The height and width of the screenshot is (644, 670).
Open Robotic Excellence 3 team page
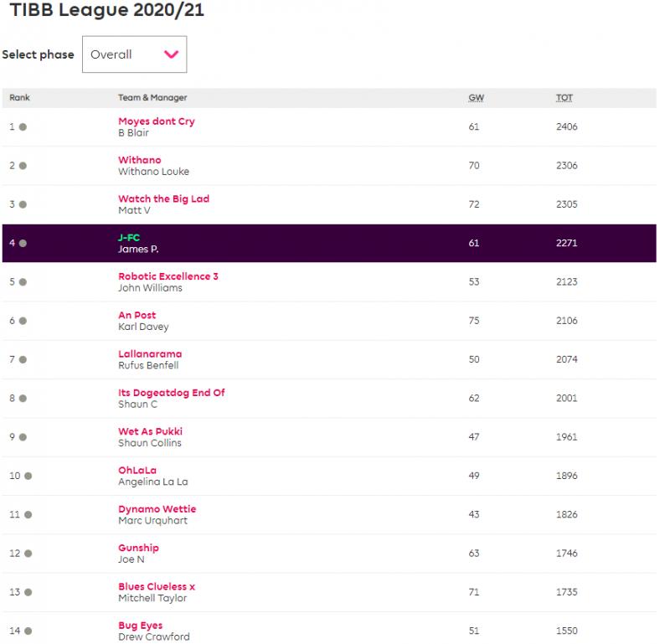[168, 276]
